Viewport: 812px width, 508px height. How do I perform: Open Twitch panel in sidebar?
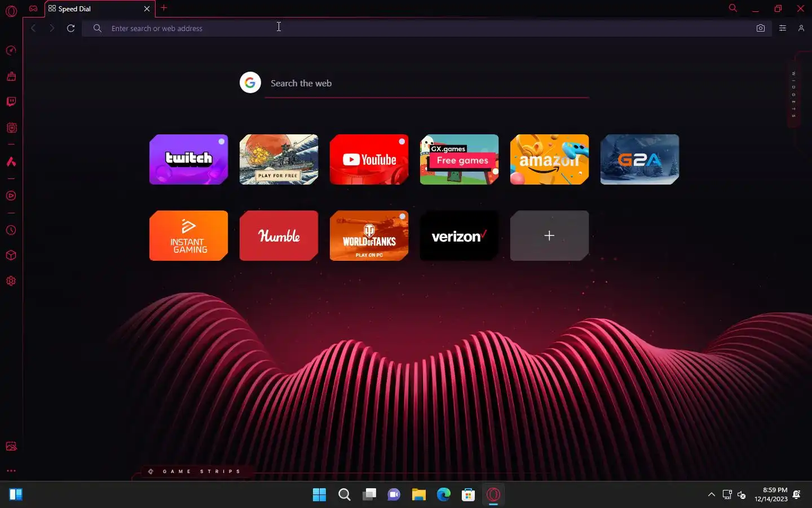11,102
